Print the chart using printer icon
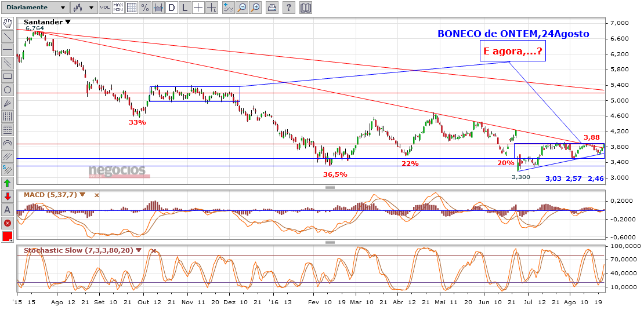The width and height of the screenshot is (644, 310). 273,8
